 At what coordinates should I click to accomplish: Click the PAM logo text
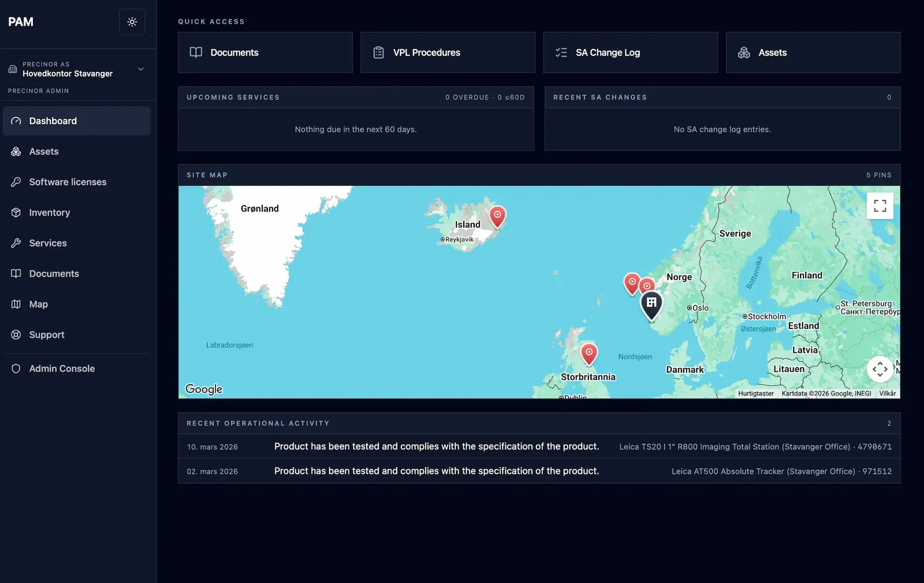pos(21,22)
